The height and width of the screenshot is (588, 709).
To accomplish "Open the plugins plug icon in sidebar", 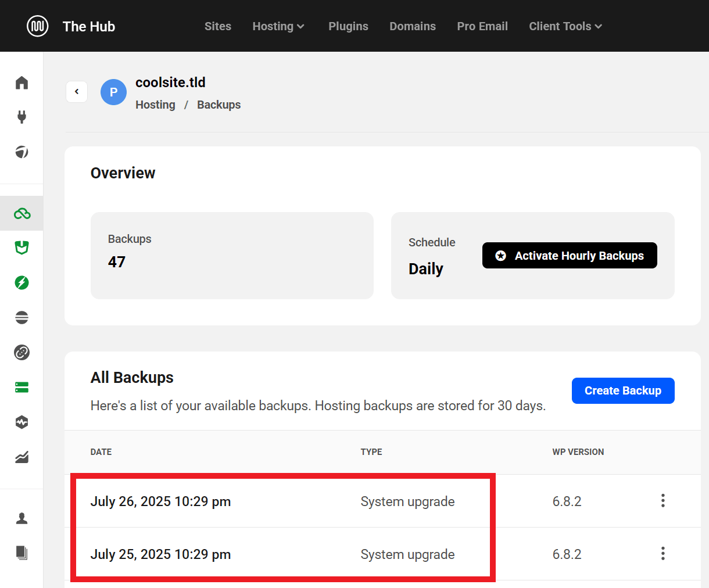I will 22,117.
